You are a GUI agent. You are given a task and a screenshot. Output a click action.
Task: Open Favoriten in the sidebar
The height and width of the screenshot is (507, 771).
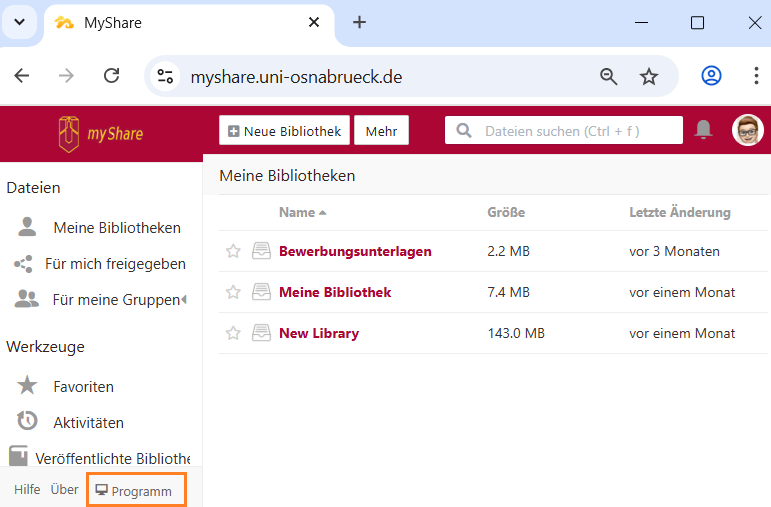coord(83,386)
